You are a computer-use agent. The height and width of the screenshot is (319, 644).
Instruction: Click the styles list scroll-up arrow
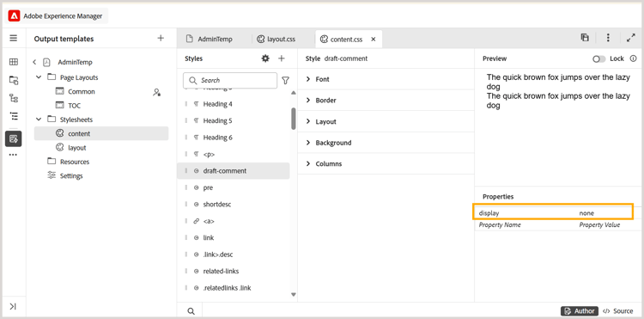click(294, 93)
